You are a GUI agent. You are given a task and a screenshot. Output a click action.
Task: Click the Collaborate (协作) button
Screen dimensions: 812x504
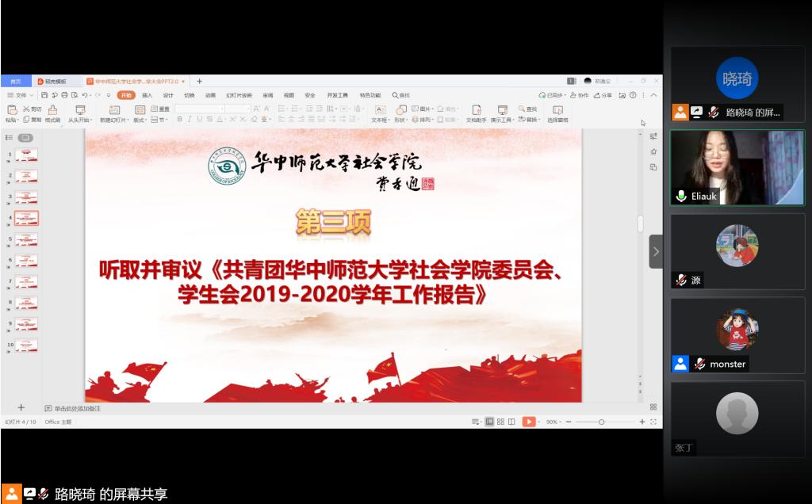pyautogui.click(x=580, y=95)
